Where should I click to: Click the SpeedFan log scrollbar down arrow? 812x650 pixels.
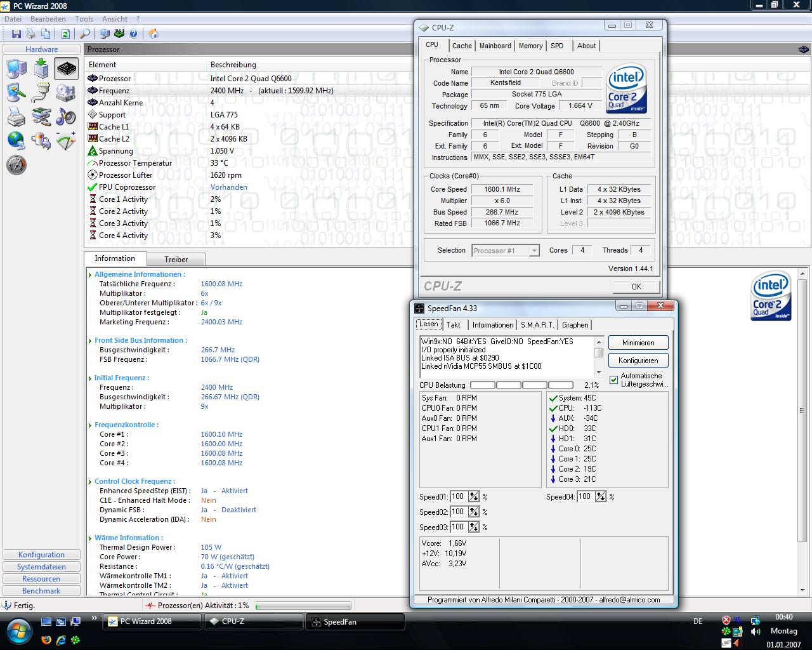coord(598,373)
